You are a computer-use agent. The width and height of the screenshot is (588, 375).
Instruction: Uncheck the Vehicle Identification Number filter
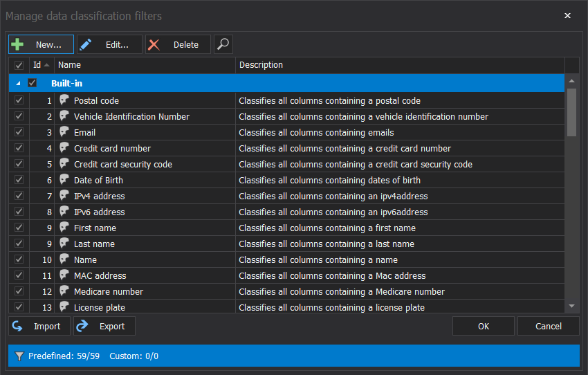pos(19,116)
